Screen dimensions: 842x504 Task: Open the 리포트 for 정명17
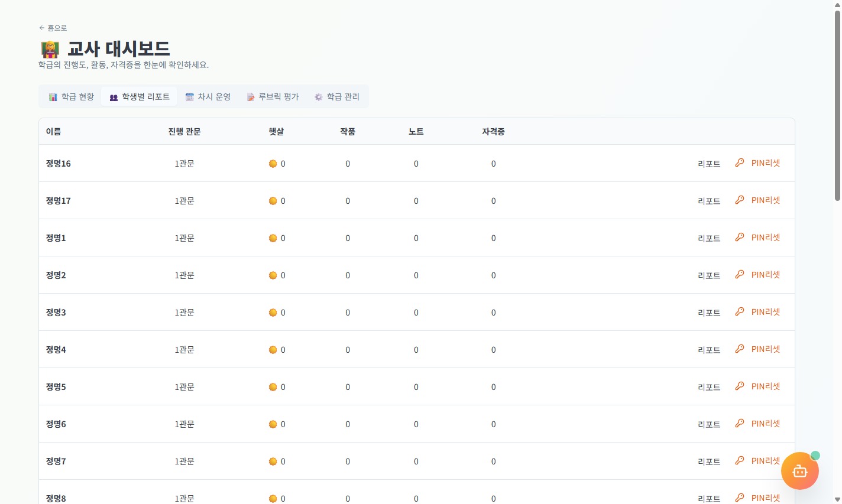click(709, 201)
